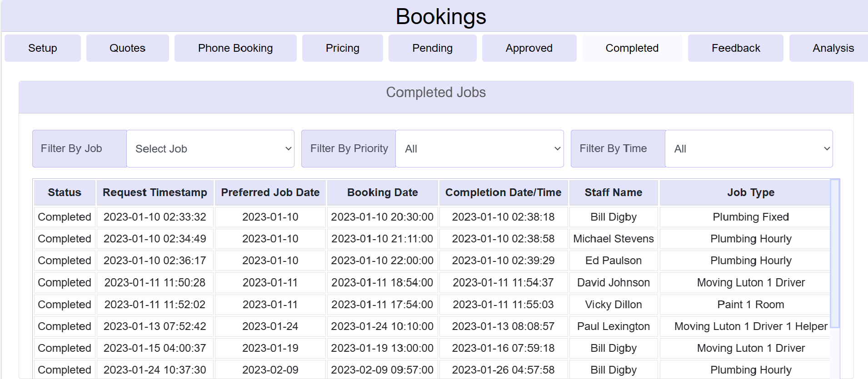The width and height of the screenshot is (868, 379).
Task: Click request timestamp 2023-01-11 11:50:28
Action: point(155,282)
